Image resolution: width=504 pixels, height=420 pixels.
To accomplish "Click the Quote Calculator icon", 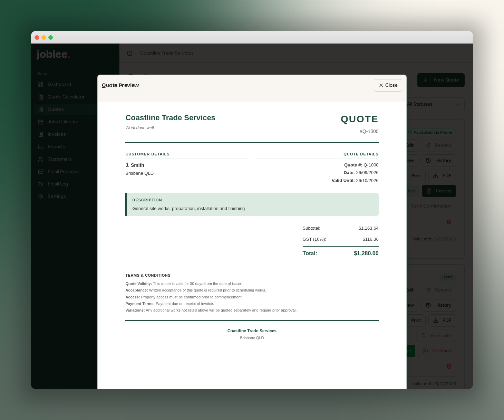I will click(41, 97).
